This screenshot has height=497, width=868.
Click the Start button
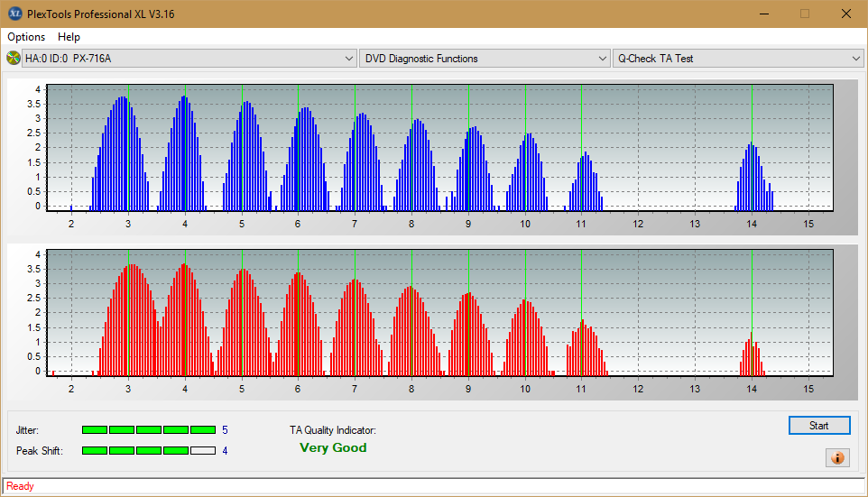pyautogui.click(x=819, y=425)
